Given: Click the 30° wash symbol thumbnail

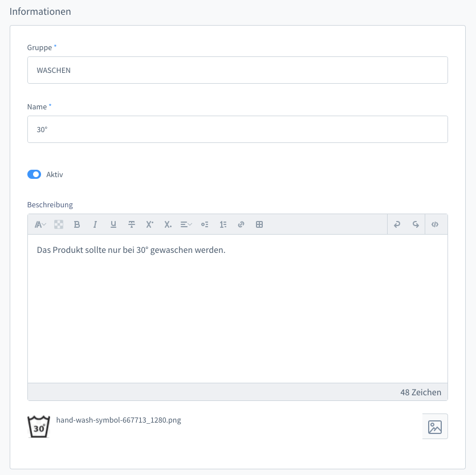Looking at the screenshot, I should coord(39,427).
